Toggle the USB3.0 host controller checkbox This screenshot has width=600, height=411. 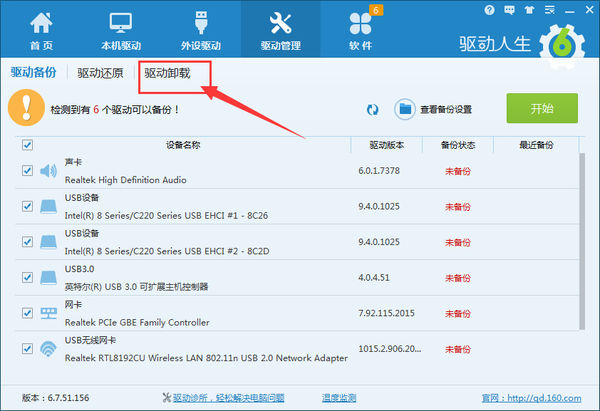27,277
